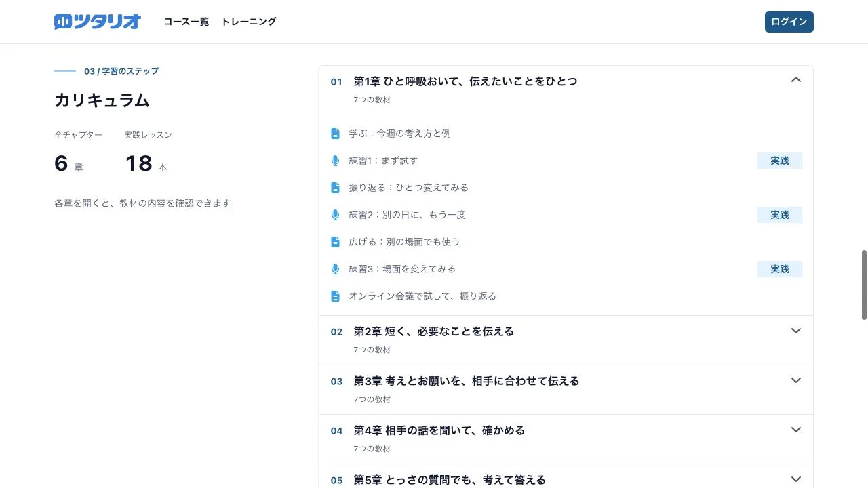868x488 pixels.
Task: Expand 第3章 chevron arrow
Action: (796, 380)
